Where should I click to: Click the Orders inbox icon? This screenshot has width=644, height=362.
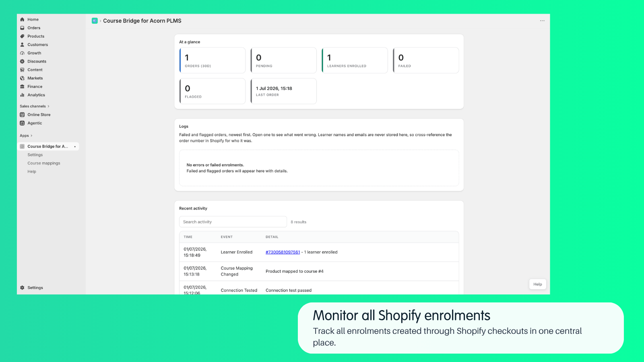22,28
